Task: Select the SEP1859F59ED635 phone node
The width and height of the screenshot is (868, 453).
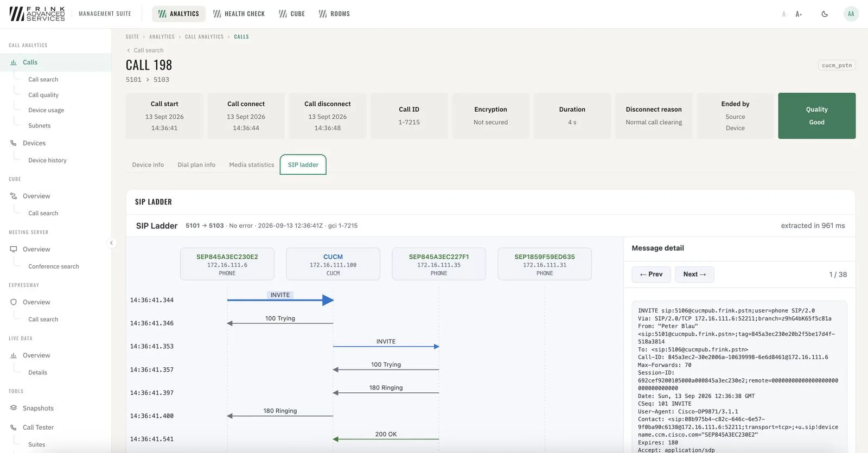Action: [545, 264]
